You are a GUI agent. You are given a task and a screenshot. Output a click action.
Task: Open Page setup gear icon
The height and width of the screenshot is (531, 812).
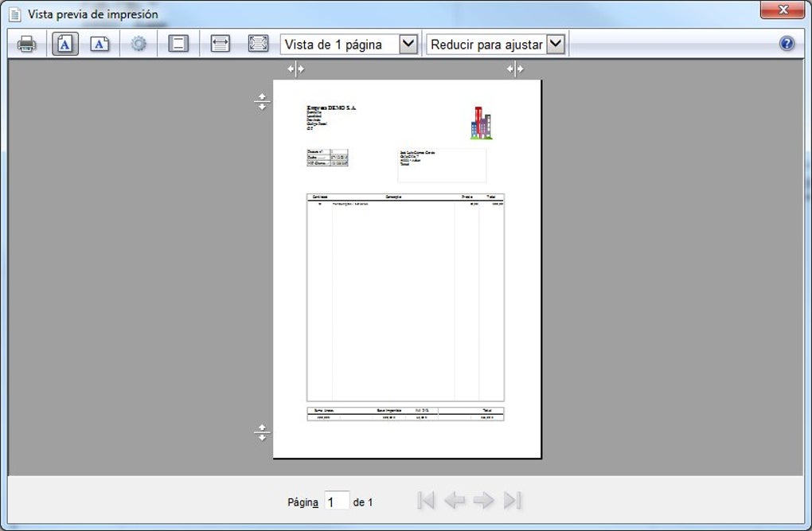click(x=139, y=44)
